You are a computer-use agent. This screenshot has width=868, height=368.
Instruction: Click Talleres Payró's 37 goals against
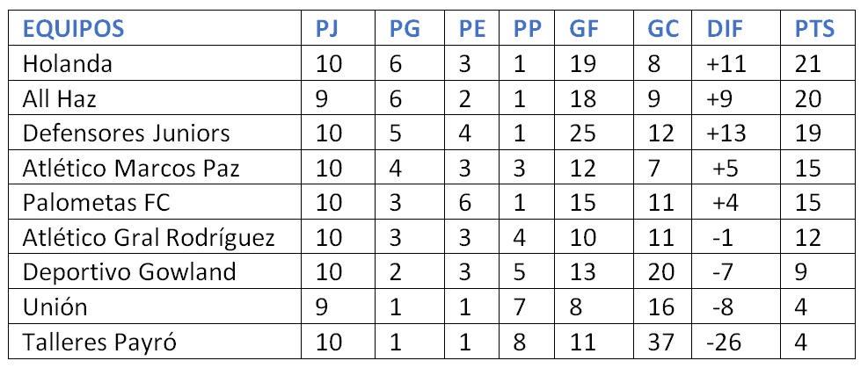(x=661, y=341)
